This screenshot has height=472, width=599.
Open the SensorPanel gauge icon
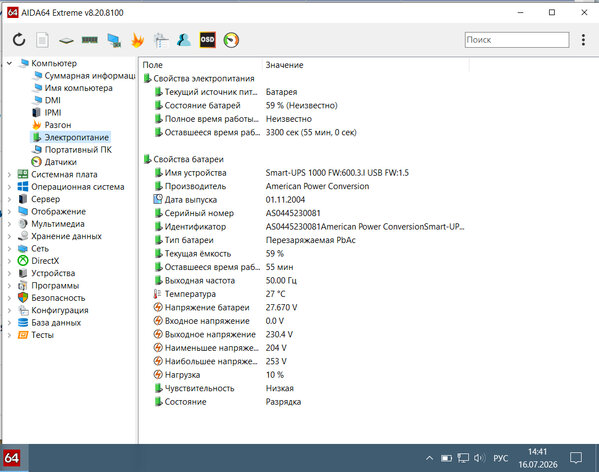pyautogui.click(x=231, y=40)
